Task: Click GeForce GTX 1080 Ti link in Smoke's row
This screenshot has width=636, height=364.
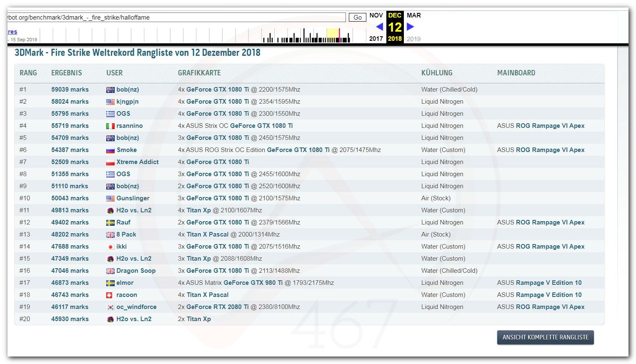Action: pos(298,150)
